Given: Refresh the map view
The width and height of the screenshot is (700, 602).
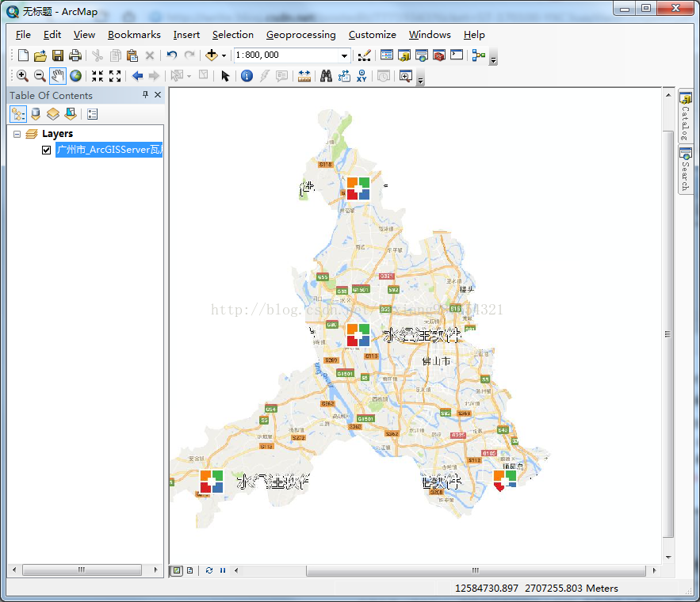Looking at the screenshot, I should (209, 570).
